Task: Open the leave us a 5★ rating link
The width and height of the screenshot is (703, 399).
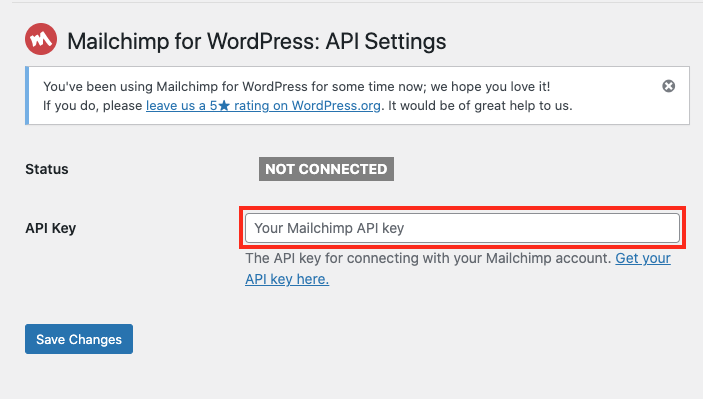Action: tap(263, 106)
